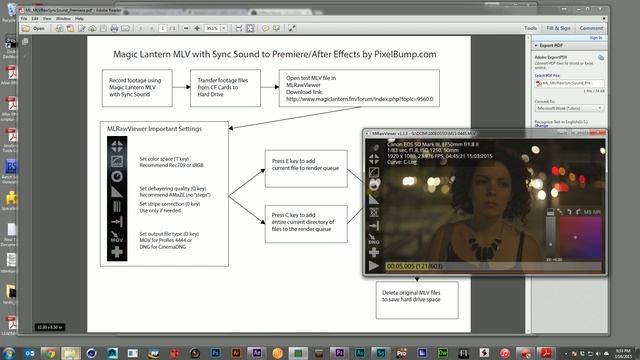Open the View menu in Adobe Reader
The width and height of the screenshot is (640, 360).
pyautogui.click(x=47, y=19)
